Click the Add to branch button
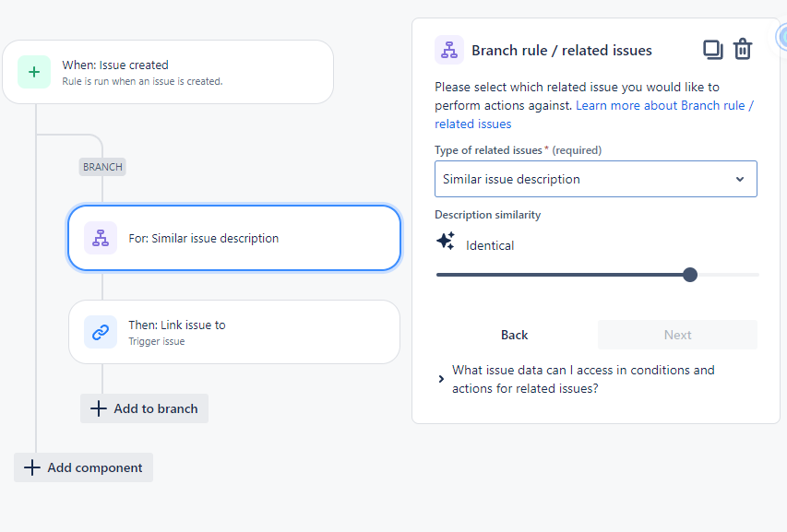 145,408
